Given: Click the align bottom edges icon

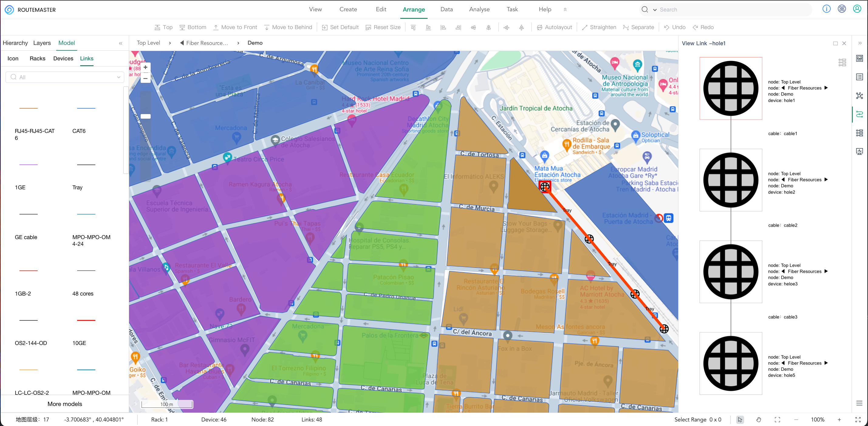Looking at the screenshot, I should [428, 27].
